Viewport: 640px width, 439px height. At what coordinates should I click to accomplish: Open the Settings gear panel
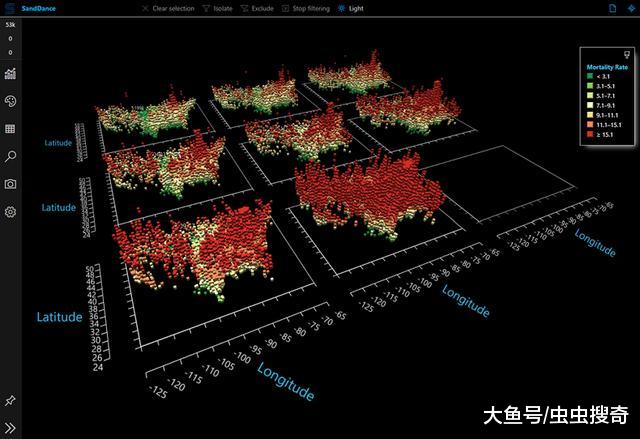click(11, 212)
